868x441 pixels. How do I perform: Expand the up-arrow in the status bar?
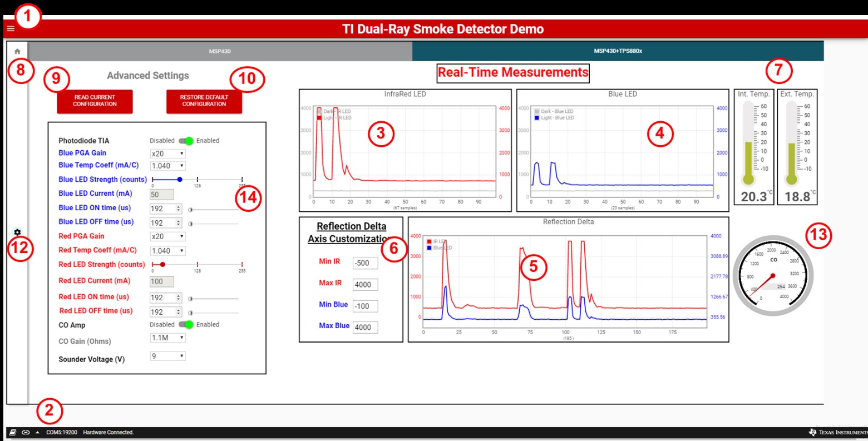tap(37, 432)
